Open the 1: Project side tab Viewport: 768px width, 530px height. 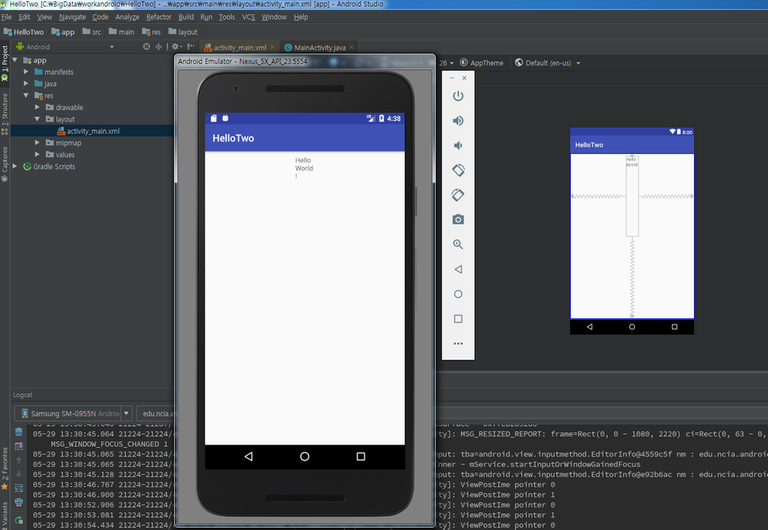4,62
